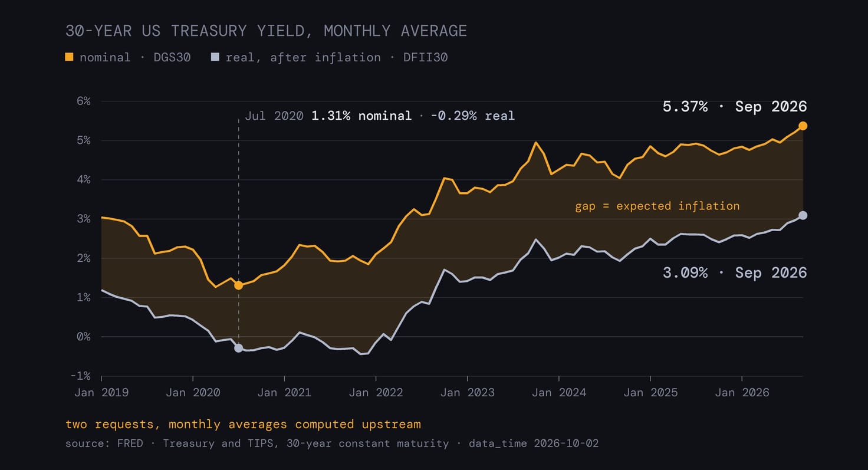Click the '5.37% · Sep 2026' value label
The width and height of the screenshot is (868, 470).
735,107
